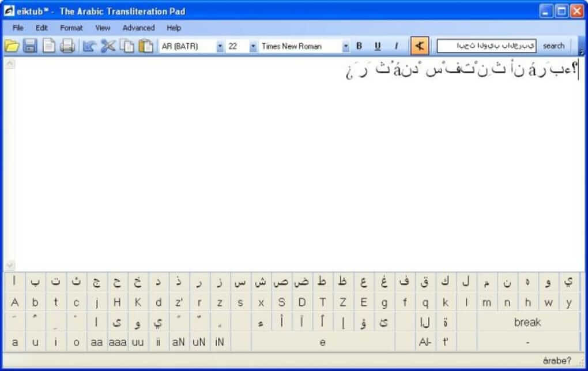Click the Undo arrow icon

89,46
